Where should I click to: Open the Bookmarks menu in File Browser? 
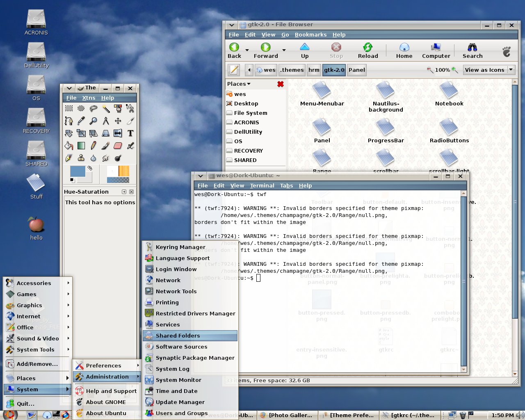310,35
